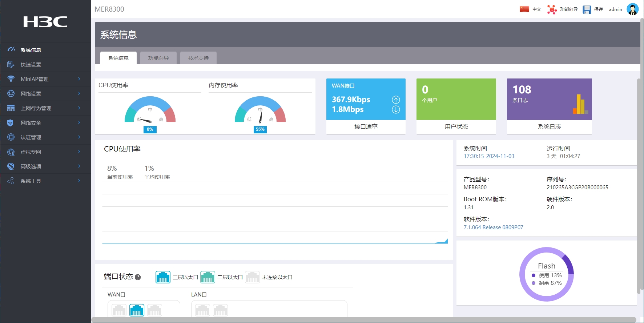
Task: Open the 系统日志 card label
Action: 550,126
